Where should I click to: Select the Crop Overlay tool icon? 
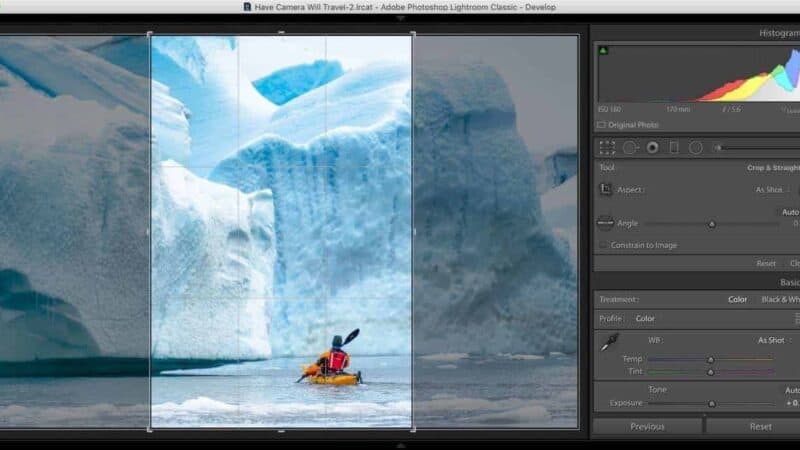click(x=607, y=147)
